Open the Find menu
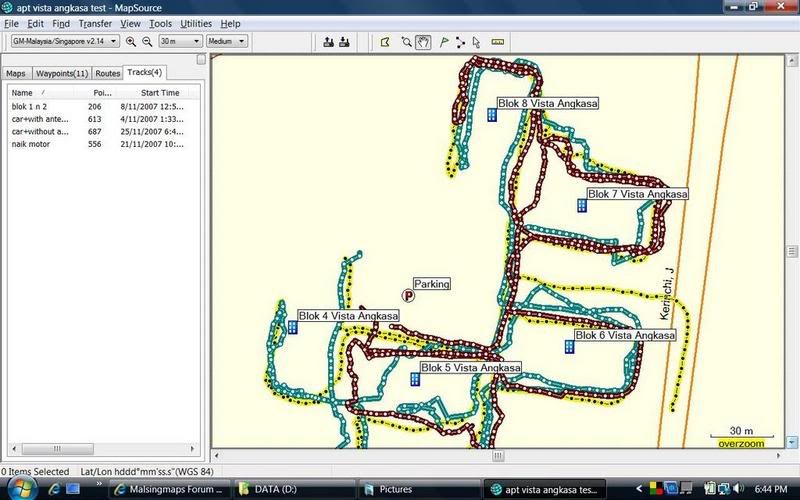The image size is (800, 500). [x=61, y=23]
